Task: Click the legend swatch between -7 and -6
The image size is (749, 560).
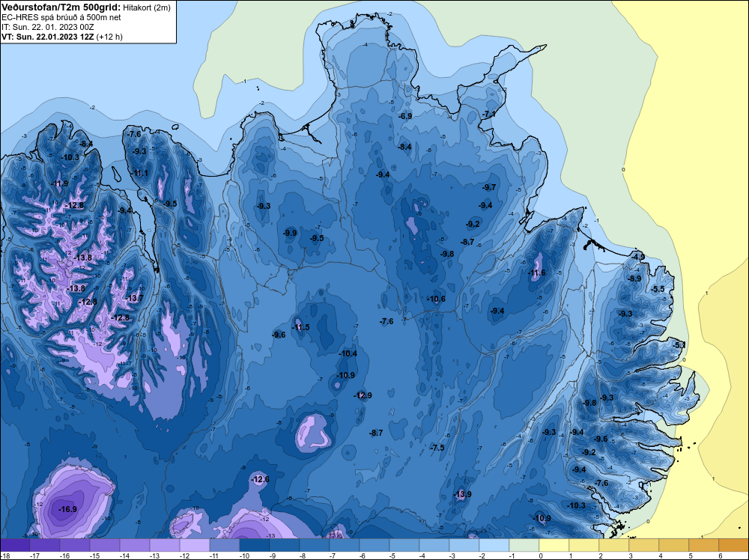Action: click(x=345, y=545)
